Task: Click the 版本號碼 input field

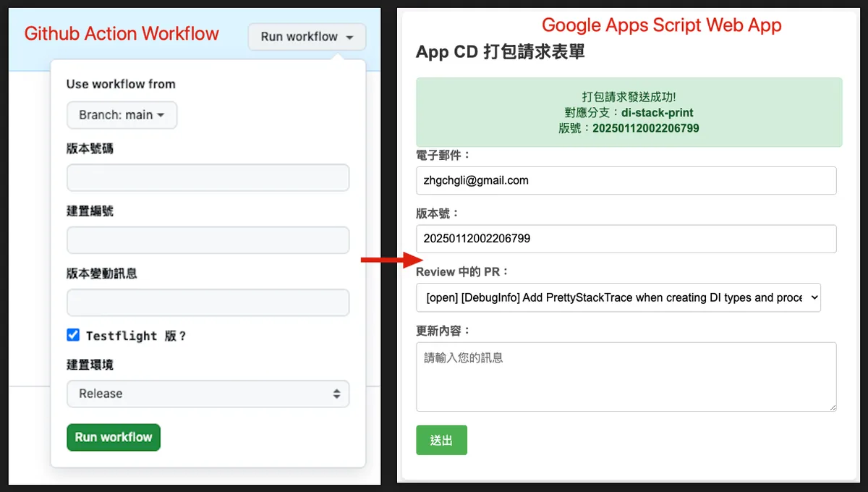Action: 208,177
